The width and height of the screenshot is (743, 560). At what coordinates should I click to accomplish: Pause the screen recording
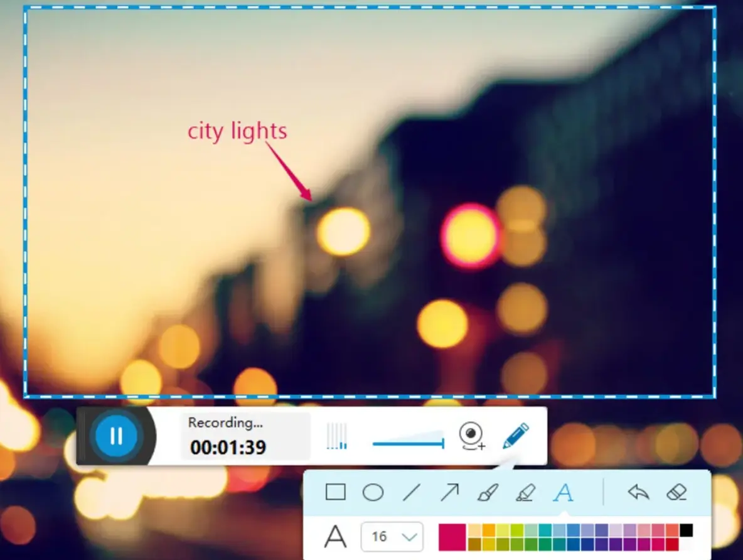tap(115, 436)
